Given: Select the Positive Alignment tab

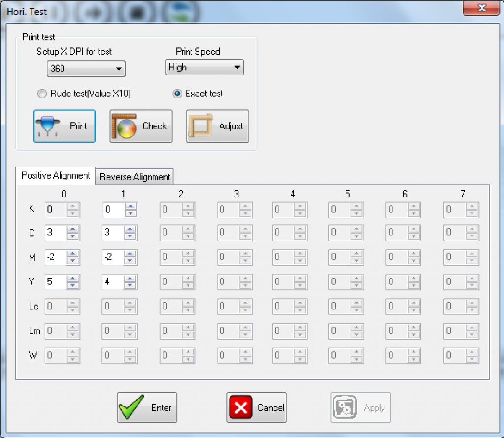Looking at the screenshot, I should pyautogui.click(x=56, y=176).
